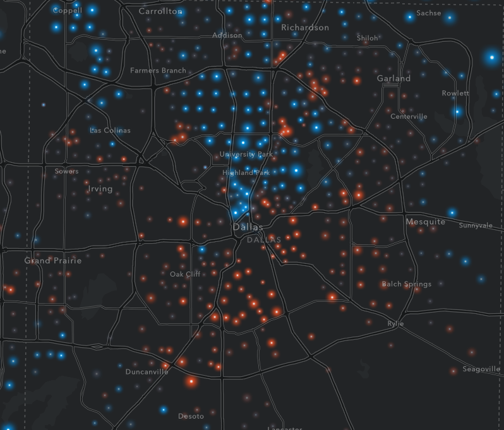Click large blue point east of Rowlett

click(x=492, y=57)
